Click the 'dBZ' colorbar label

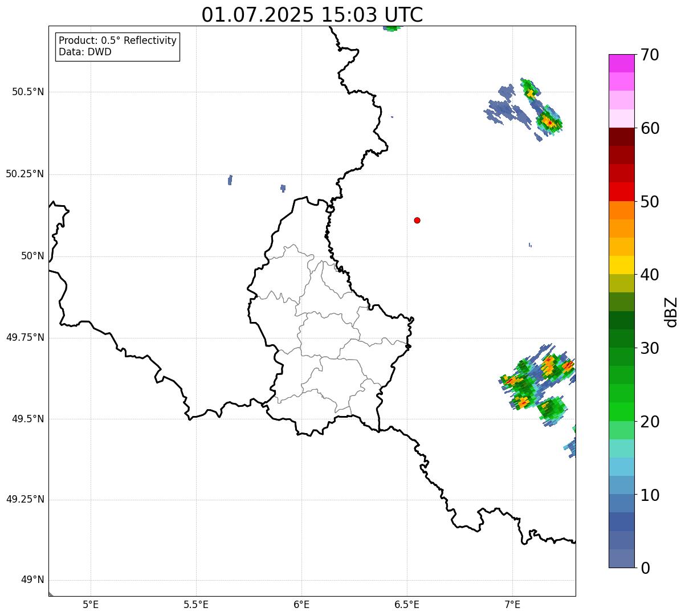[x=671, y=312]
